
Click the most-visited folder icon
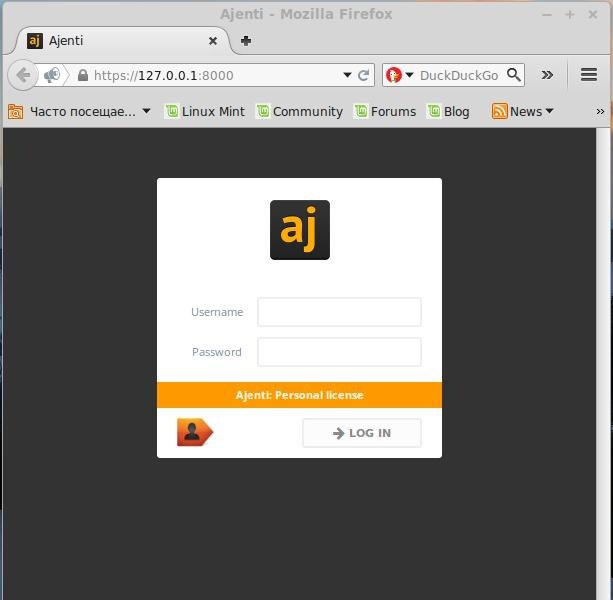15,111
